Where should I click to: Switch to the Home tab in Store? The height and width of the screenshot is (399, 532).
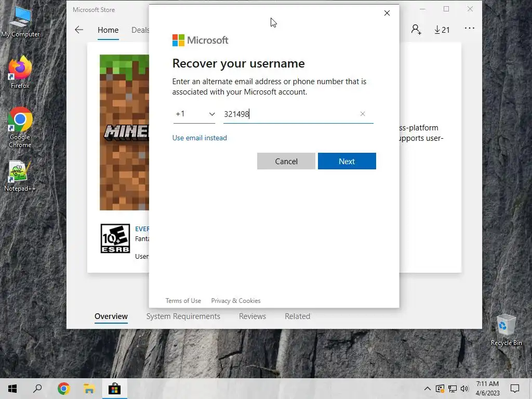(x=108, y=30)
